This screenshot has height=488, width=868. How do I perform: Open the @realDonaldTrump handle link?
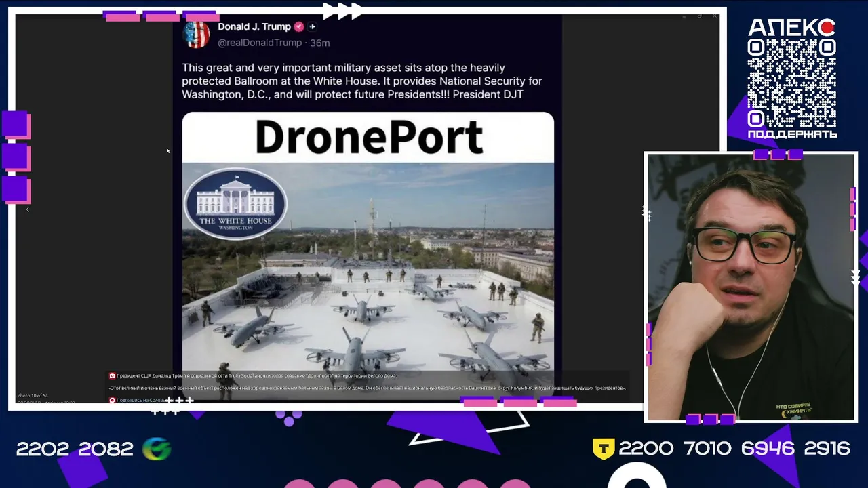click(x=260, y=43)
